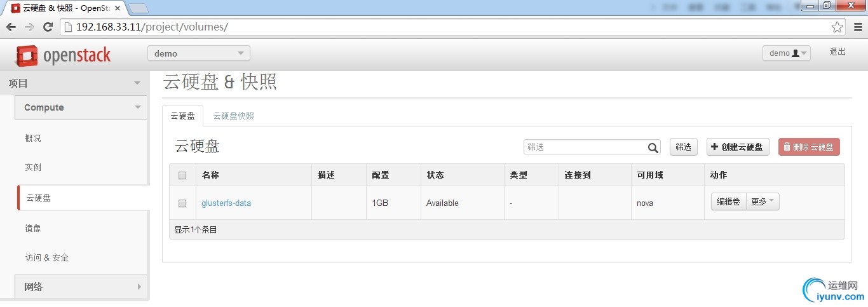
Task: Open 镜像 in the sidebar
Action: point(33,228)
